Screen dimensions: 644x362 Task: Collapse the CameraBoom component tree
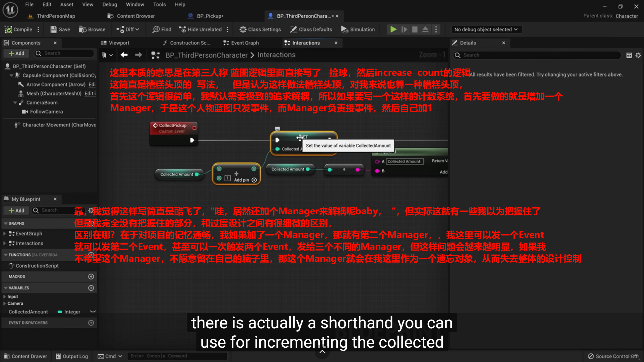tap(15, 103)
